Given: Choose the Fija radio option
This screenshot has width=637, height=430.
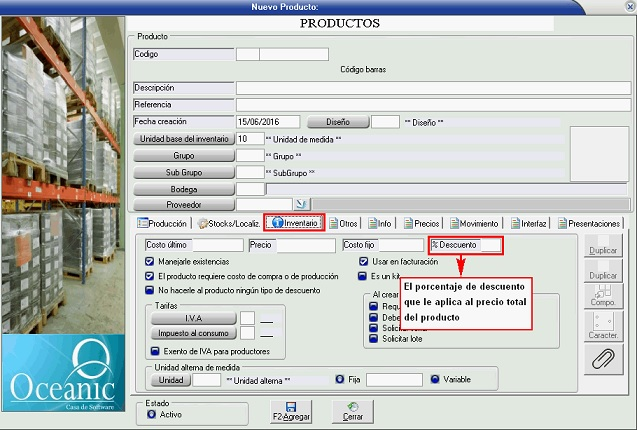Looking at the screenshot, I should click(341, 380).
